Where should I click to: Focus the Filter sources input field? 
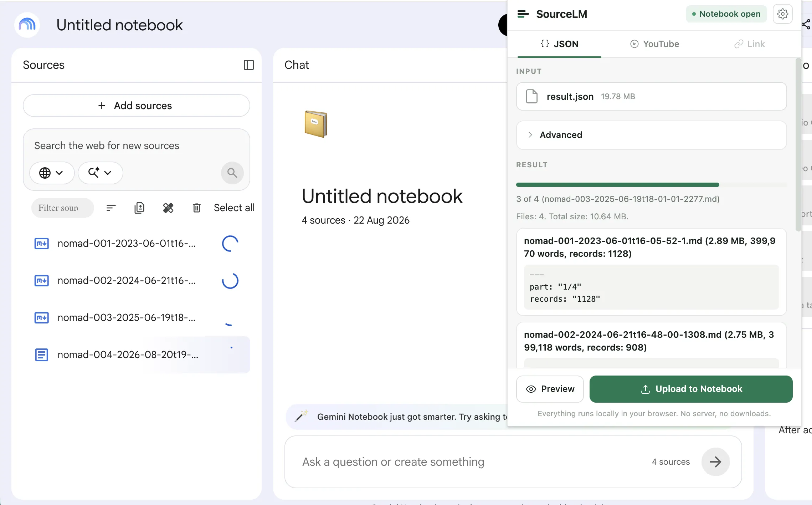(63, 208)
